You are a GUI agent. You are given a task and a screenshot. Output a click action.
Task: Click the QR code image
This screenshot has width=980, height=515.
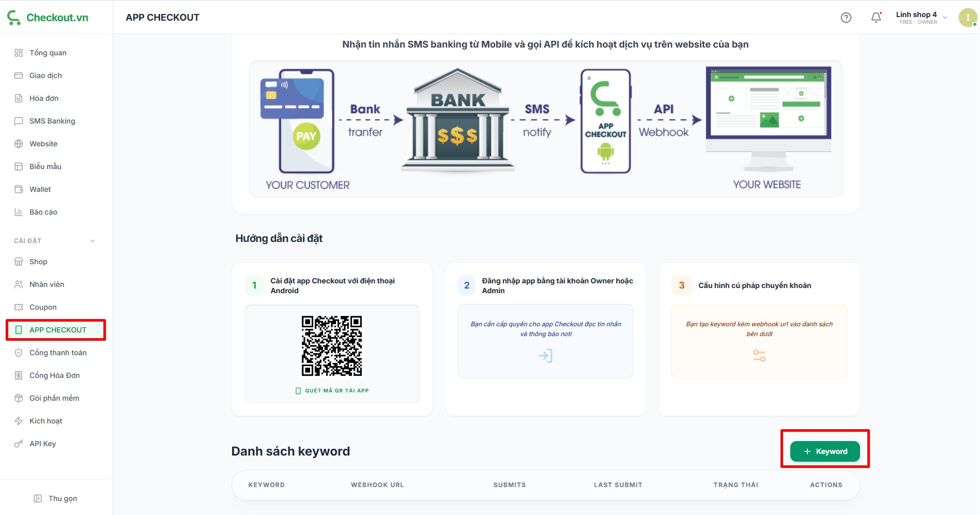[x=332, y=346]
